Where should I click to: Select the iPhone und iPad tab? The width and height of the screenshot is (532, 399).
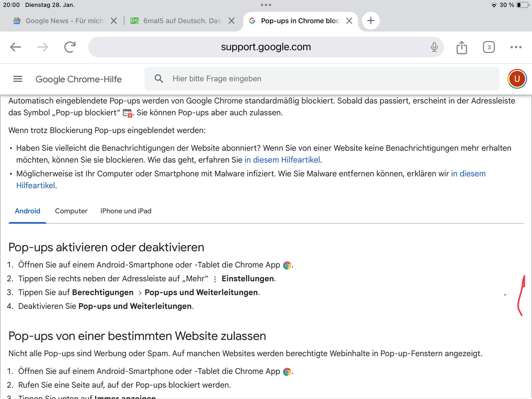(x=126, y=211)
